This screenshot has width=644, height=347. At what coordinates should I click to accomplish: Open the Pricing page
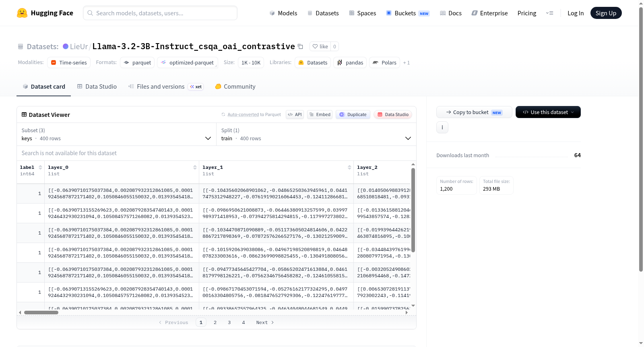[527, 13]
